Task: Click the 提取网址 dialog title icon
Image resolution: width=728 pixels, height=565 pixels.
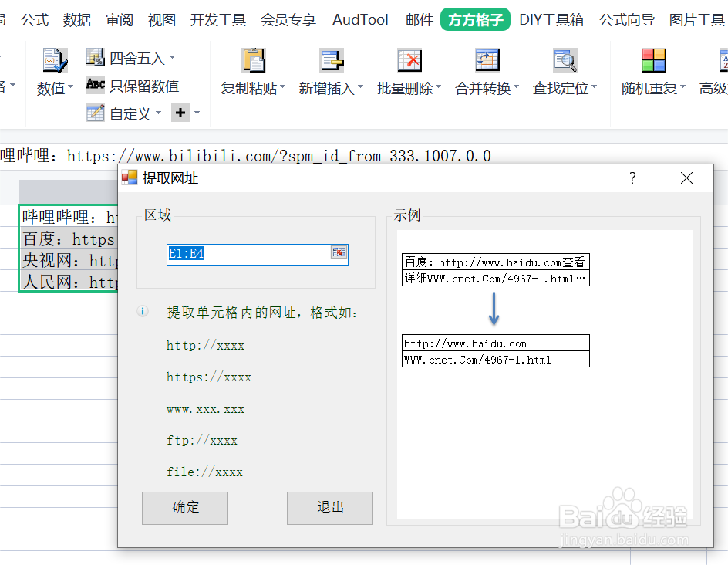Action: (x=130, y=178)
